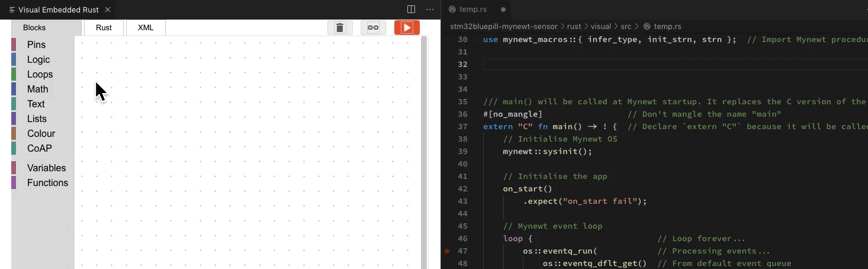
Task: Click the stm32bluepill-mynewt-sensor breadcrumb
Action: tap(503, 27)
